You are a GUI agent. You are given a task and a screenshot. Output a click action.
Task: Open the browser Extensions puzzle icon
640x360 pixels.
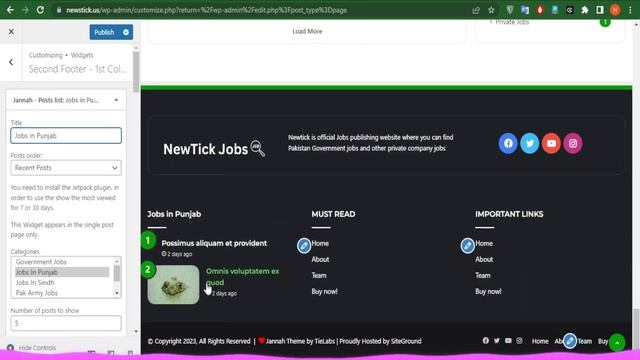pos(584,10)
